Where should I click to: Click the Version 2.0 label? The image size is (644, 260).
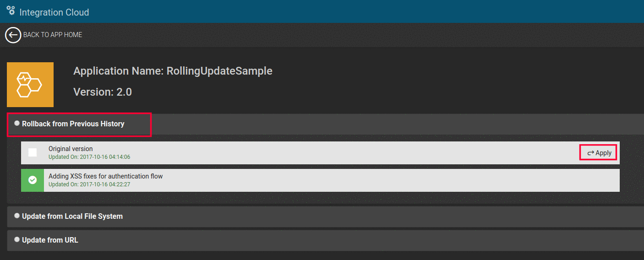click(103, 92)
